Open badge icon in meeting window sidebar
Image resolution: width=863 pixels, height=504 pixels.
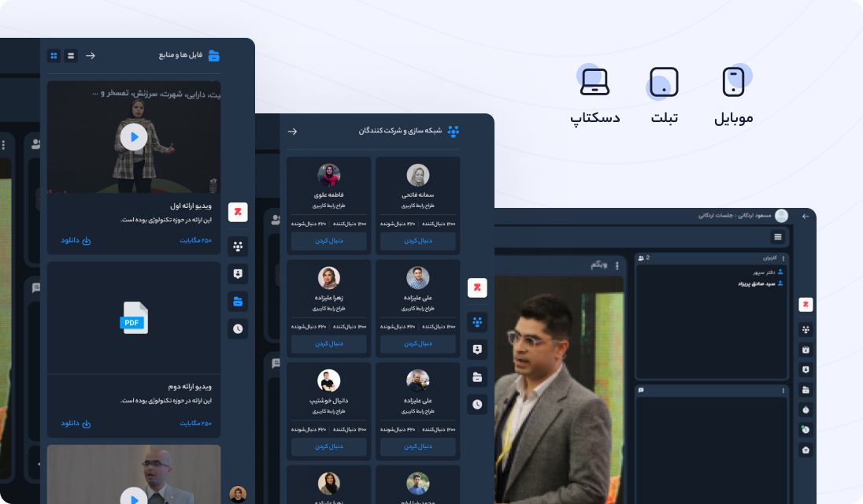point(806,370)
